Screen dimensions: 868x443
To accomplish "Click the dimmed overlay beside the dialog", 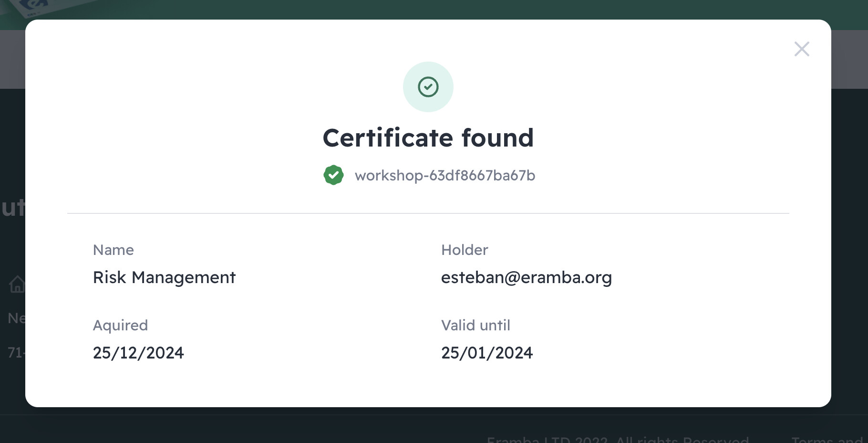I will pyautogui.click(x=850, y=239).
